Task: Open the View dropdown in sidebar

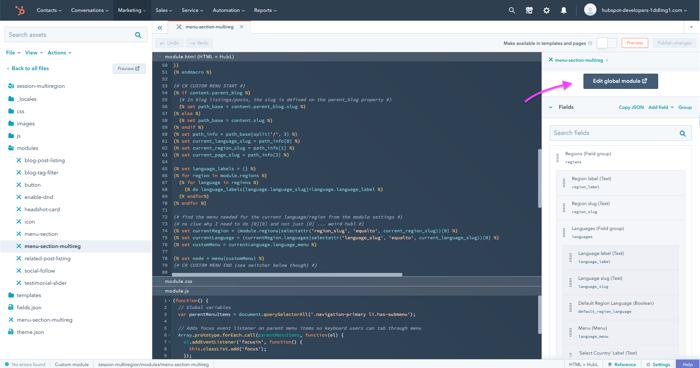Action: [x=33, y=53]
